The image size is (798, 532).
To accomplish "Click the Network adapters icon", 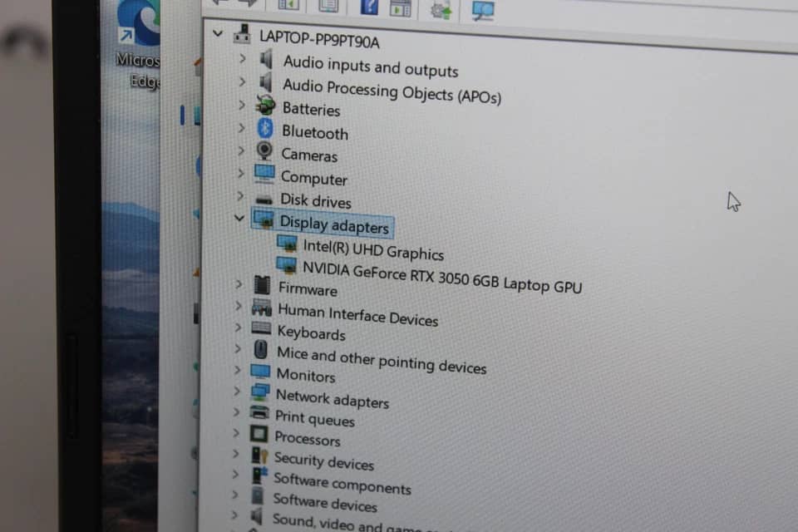I will pyautogui.click(x=260, y=392).
